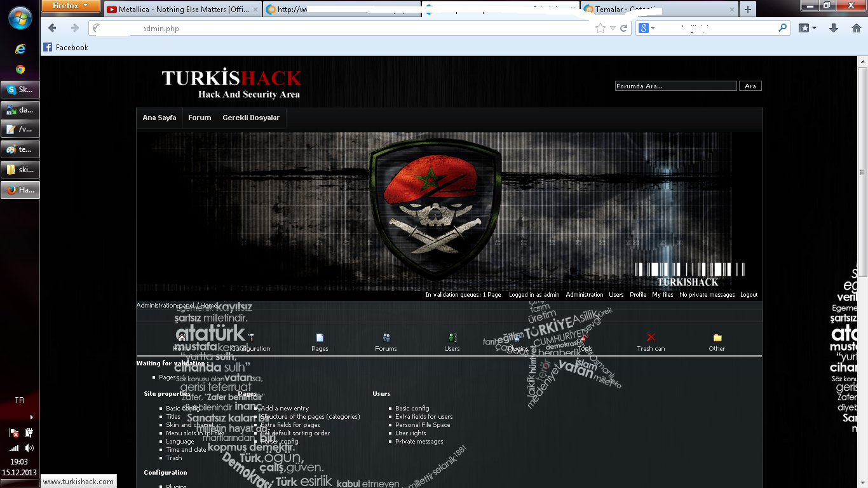Open the network signal tray icon
The height and width of the screenshot is (488, 868).
14,448
